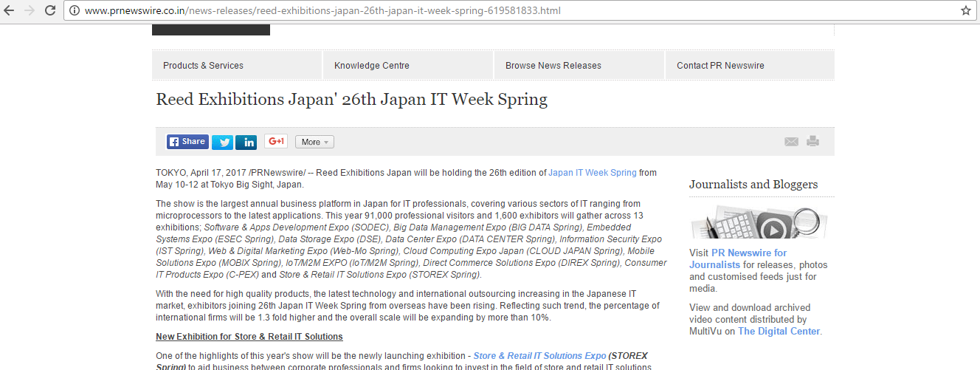Print the release using the printer icon

812,141
